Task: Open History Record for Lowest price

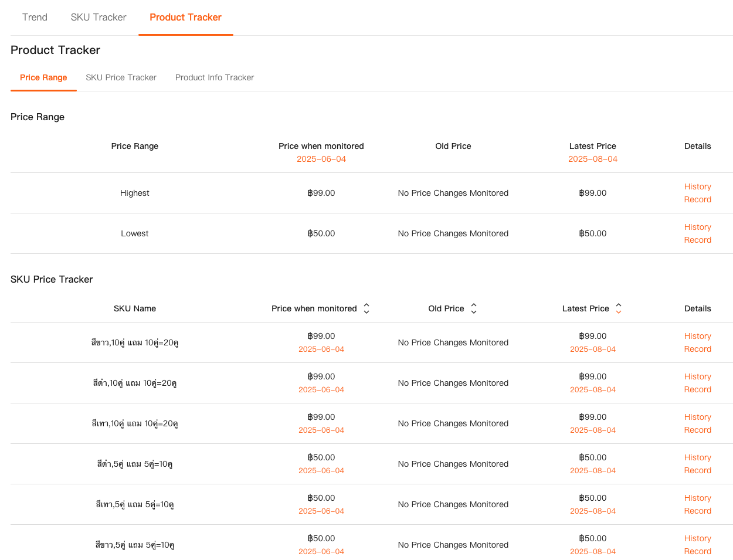Action: coord(697,233)
